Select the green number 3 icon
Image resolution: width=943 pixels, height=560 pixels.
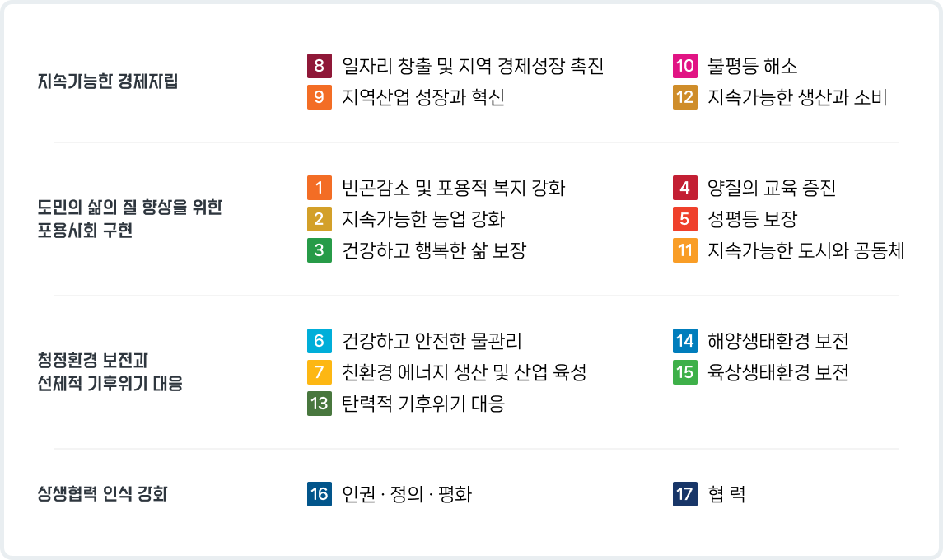(x=320, y=250)
